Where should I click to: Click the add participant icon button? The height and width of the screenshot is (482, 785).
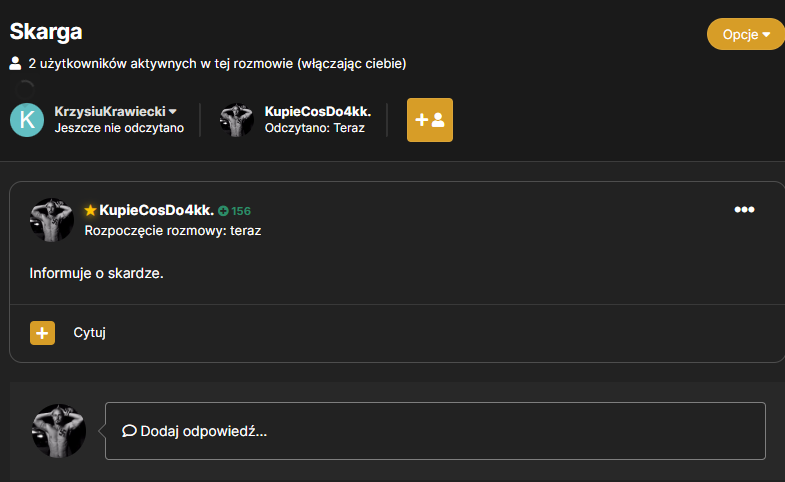[x=430, y=120]
